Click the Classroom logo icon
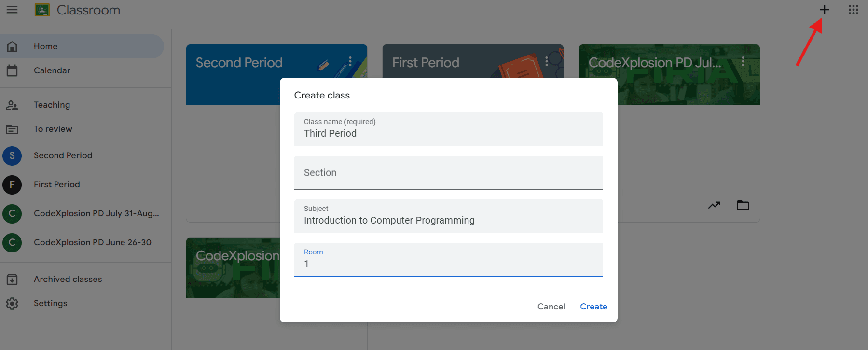This screenshot has width=868, height=350. click(x=42, y=10)
